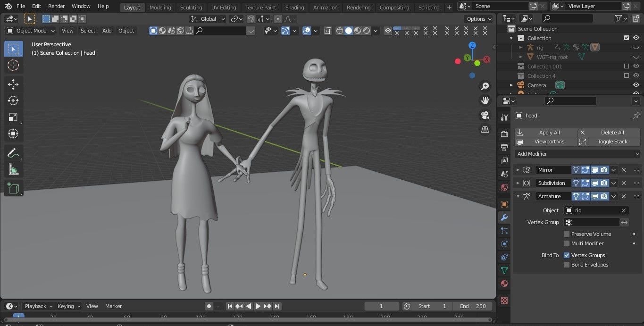Open the Modifier properties wrench tab

point(504,217)
